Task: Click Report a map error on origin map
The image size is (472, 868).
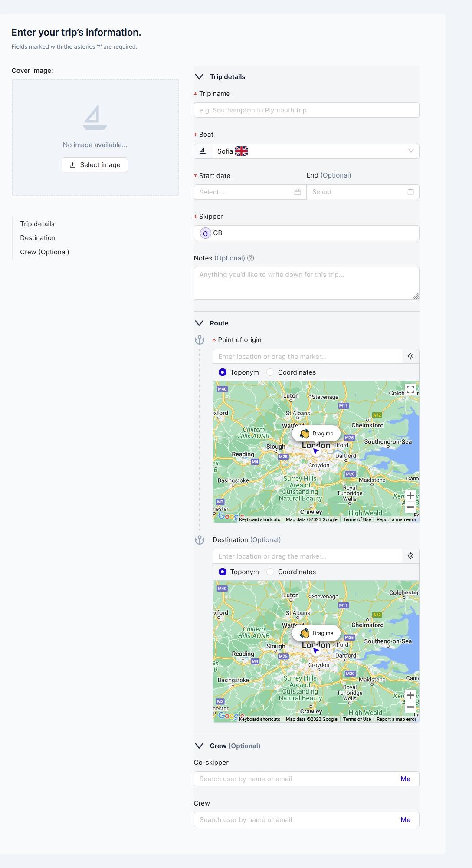Action: point(396,519)
